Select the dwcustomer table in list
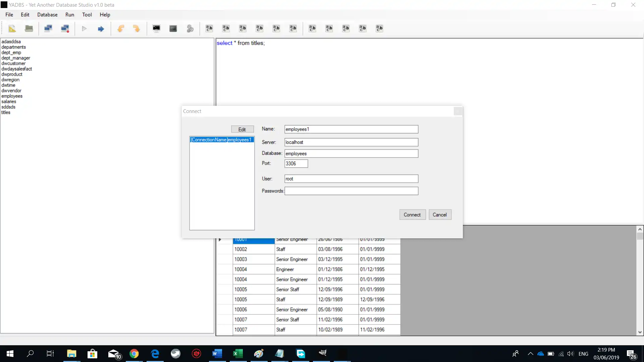The image size is (644, 362). click(x=13, y=63)
